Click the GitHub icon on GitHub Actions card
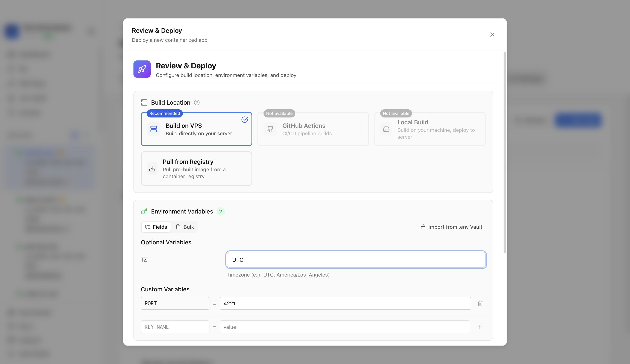 click(270, 129)
